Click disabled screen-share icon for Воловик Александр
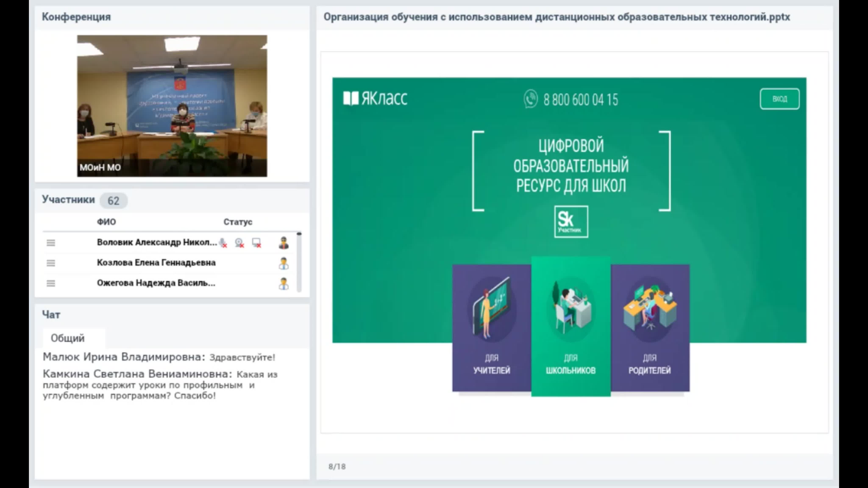 (x=257, y=243)
